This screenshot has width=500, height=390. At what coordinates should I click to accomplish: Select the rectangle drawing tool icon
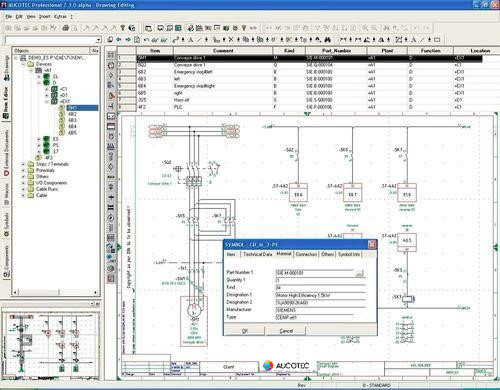[437, 40]
